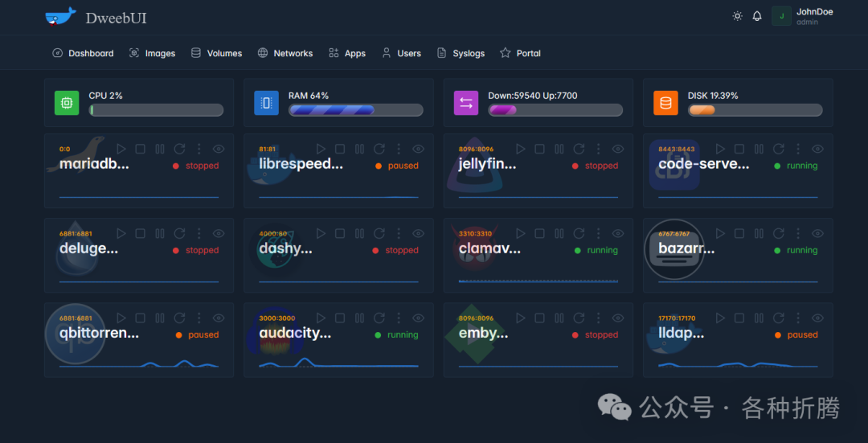
Task: Restart the bazarr container
Action: (779, 234)
